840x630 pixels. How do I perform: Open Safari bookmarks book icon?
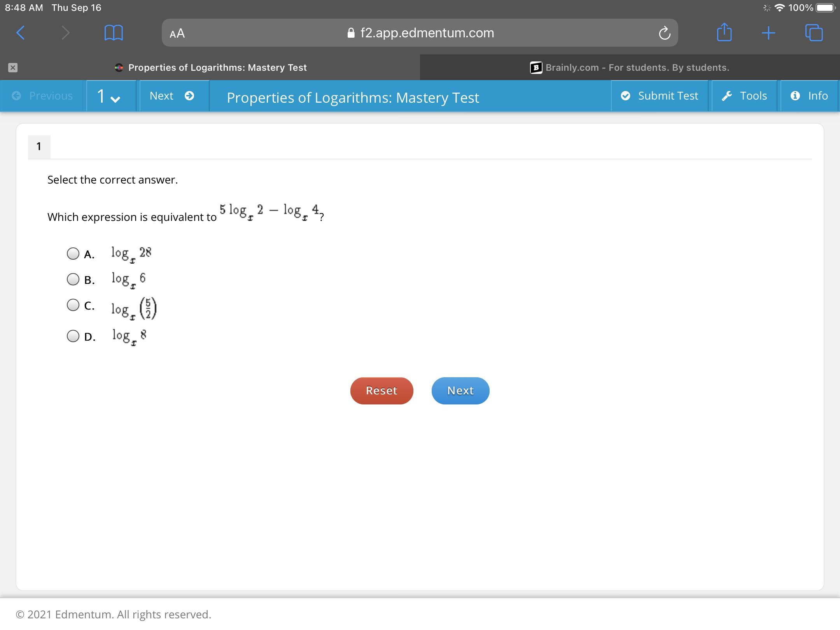[114, 33]
